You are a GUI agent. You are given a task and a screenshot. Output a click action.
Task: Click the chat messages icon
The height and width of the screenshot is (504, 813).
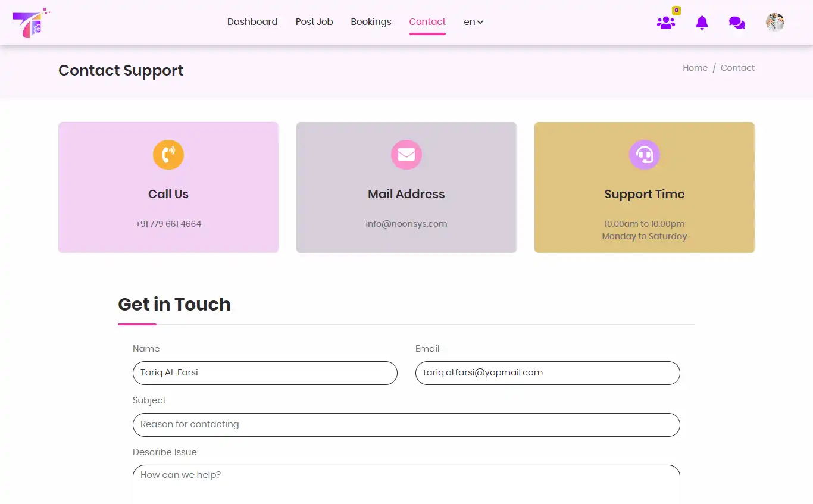click(x=737, y=22)
